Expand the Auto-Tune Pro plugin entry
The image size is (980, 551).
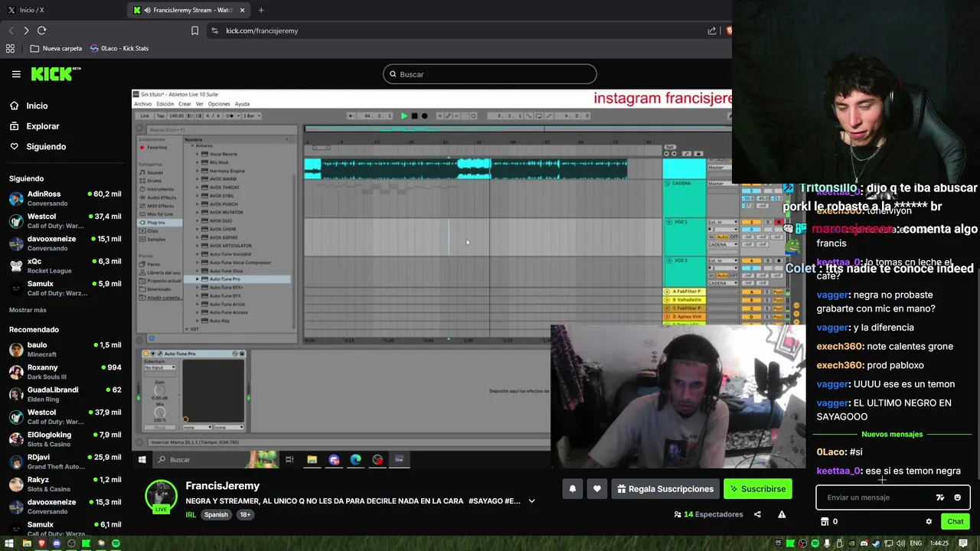click(197, 279)
